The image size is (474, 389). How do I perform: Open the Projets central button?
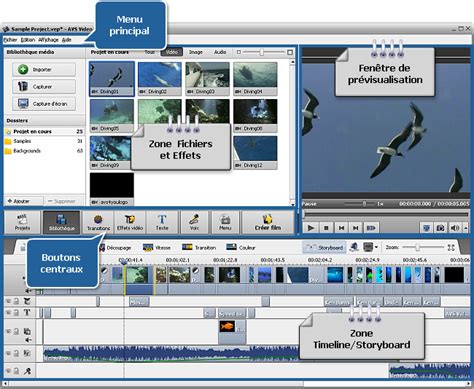pyautogui.click(x=22, y=222)
